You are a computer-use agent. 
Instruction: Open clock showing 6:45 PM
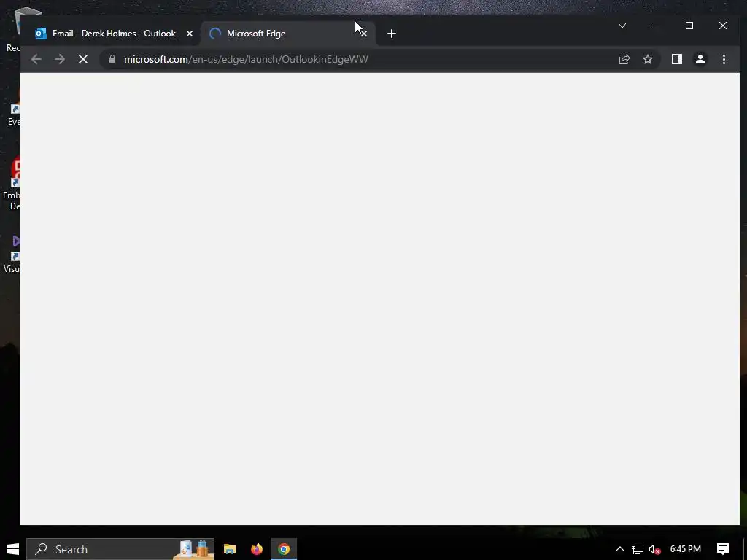(x=686, y=549)
